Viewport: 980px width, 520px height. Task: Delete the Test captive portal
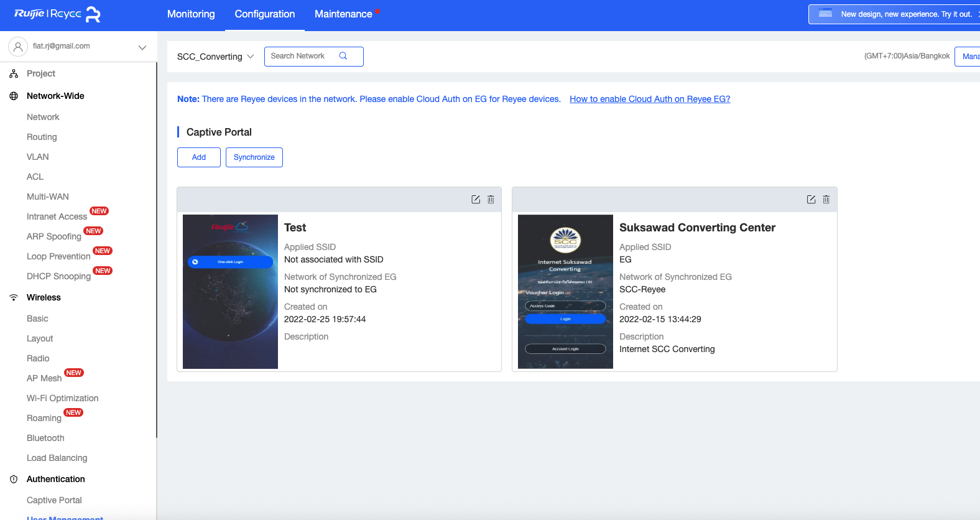(491, 200)
